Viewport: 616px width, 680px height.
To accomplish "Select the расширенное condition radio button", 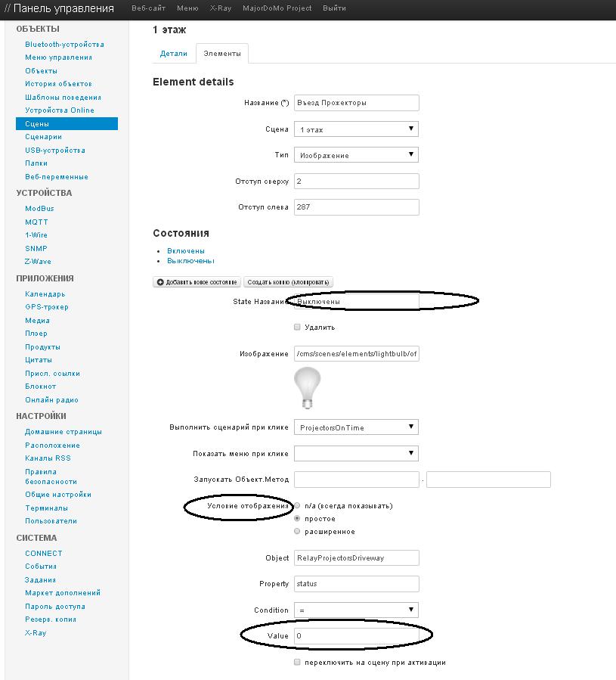I will (x=297, y=532).
